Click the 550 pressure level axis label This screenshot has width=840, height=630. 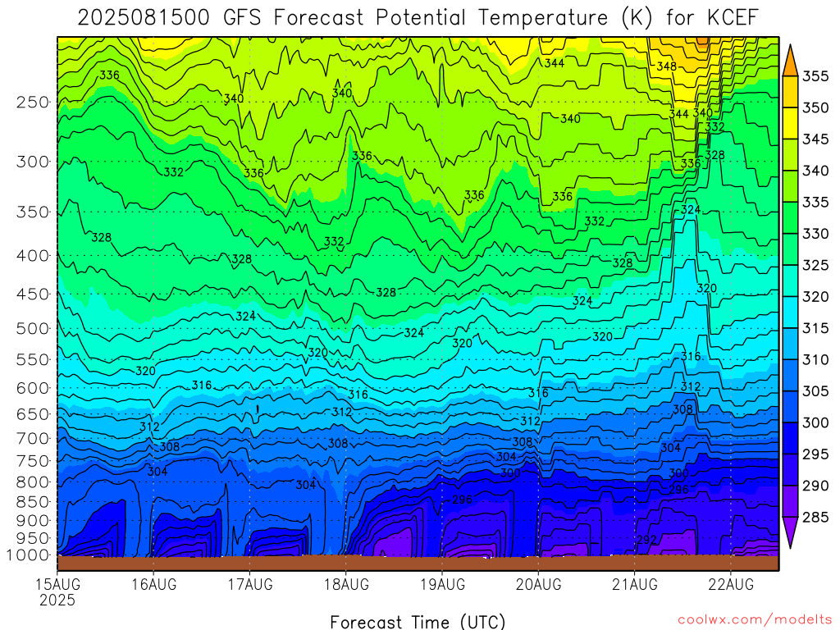pyautogui.click(x=33, y=359)
